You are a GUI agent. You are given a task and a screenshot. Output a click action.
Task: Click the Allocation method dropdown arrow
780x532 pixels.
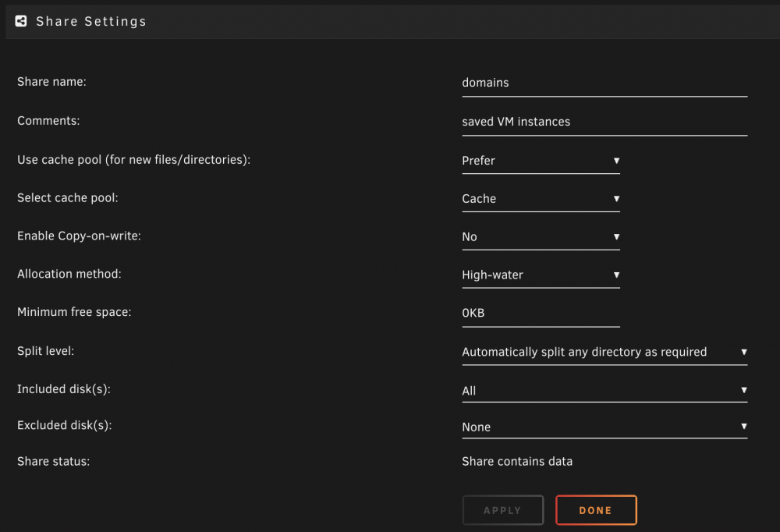coord(616,275)
